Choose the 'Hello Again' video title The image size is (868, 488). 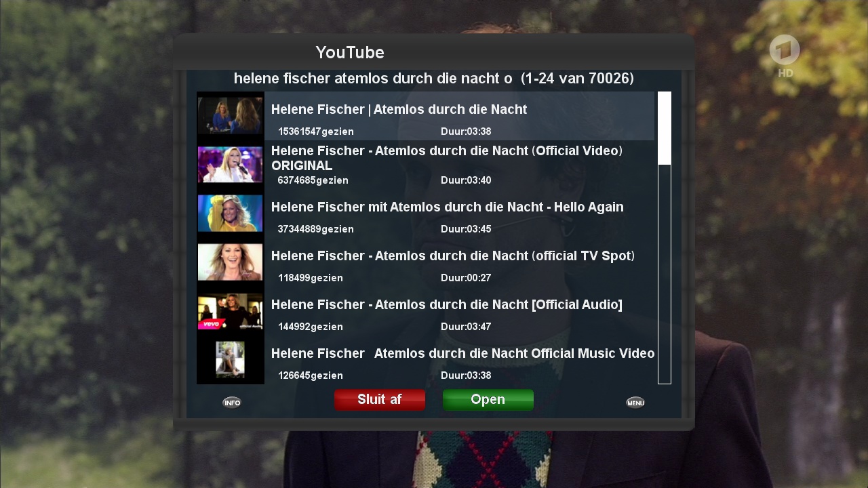point(448,207)
